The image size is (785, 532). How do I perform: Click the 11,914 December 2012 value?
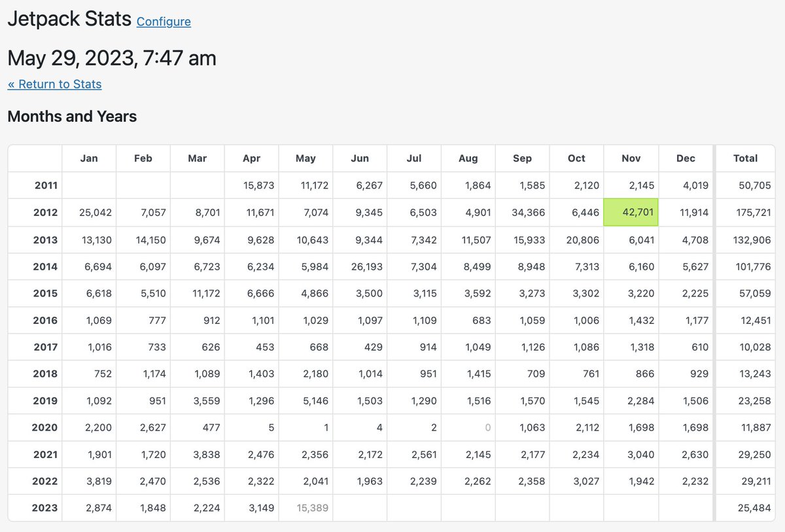click(693, 213)
